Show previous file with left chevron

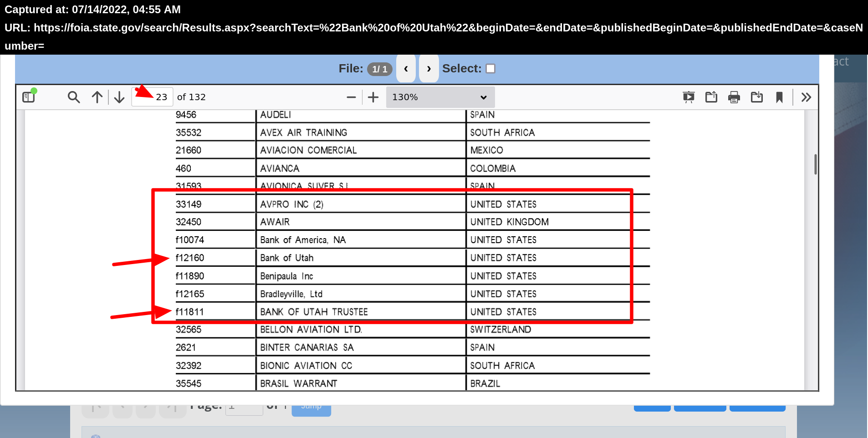[406, 69]
